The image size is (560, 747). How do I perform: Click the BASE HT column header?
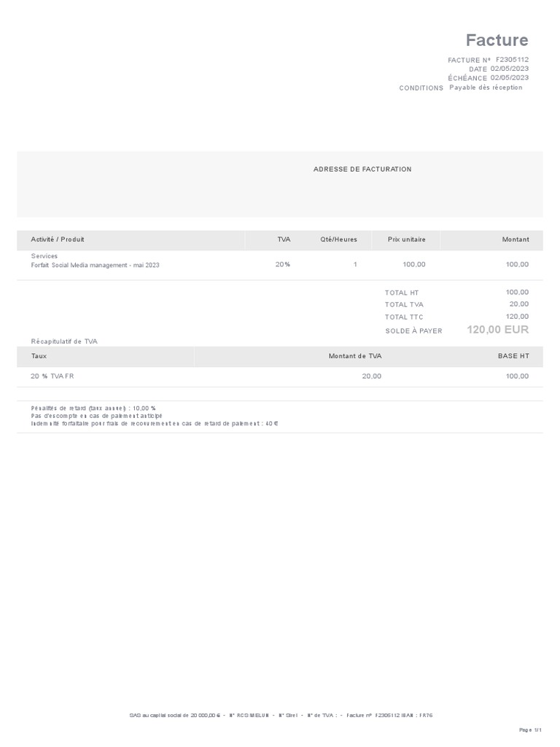(x=513, y=356)
